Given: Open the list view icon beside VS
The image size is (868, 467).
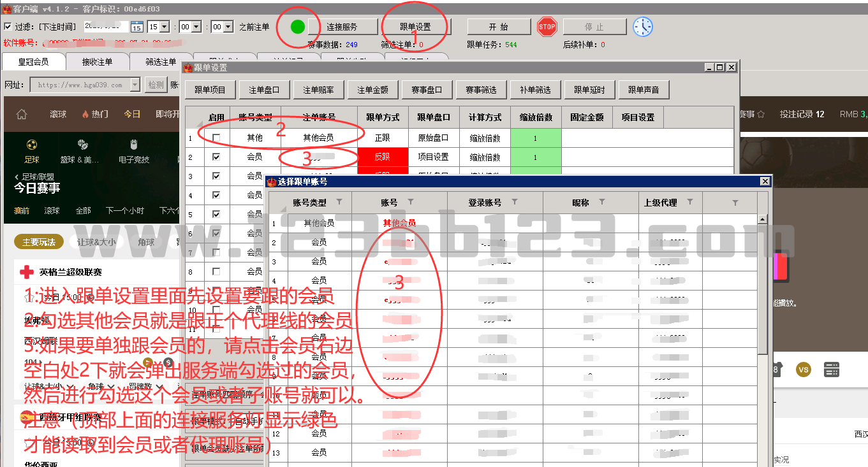Looking at the screenshot, I should tap(831, 370).
